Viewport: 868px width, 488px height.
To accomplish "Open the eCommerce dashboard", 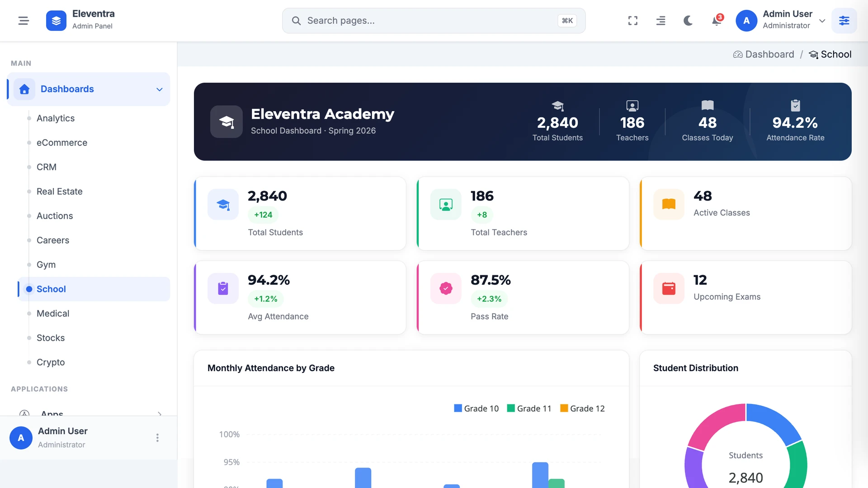I will tap(62, 143).
